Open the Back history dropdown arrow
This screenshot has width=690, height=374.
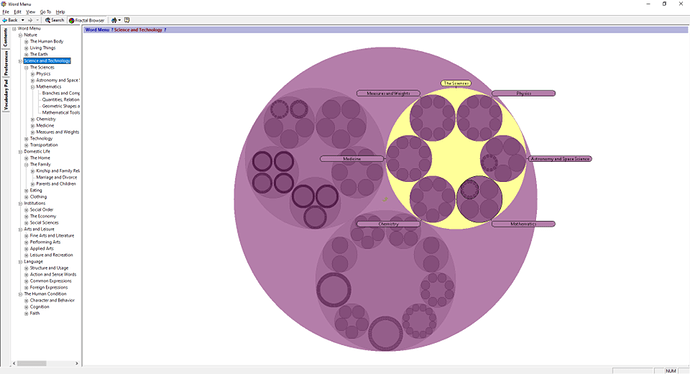click(22, 20)
